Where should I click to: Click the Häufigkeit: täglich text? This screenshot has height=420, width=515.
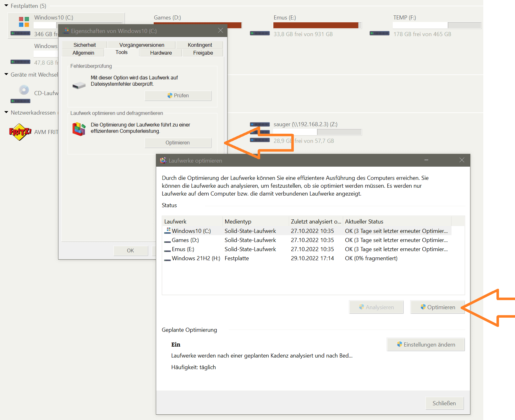click(x=194, y=367)
